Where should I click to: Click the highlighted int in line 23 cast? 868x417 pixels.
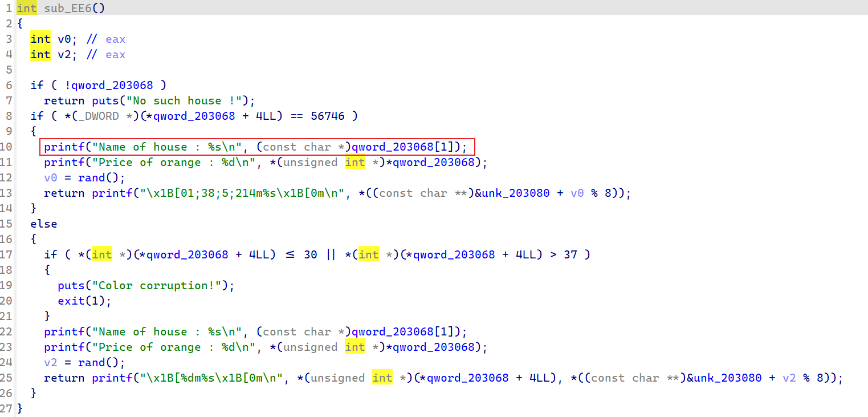(x=354, y=347)
